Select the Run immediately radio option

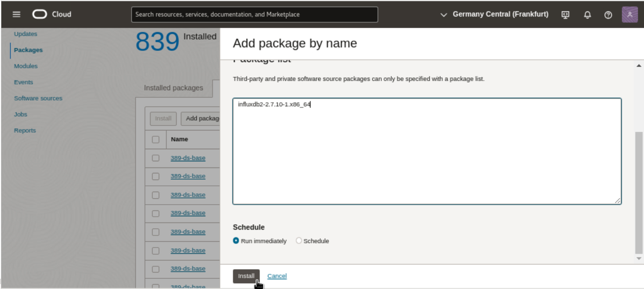[x=236, y=241]
